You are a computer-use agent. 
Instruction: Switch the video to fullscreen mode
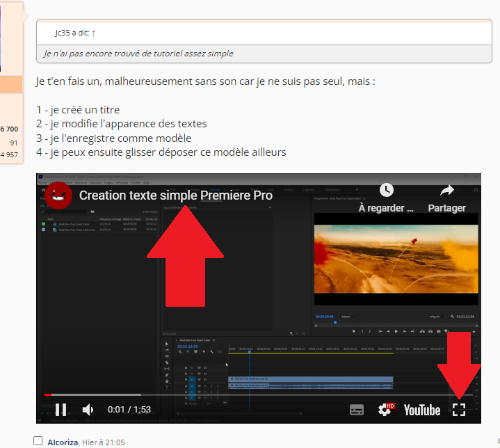(459, 410)
